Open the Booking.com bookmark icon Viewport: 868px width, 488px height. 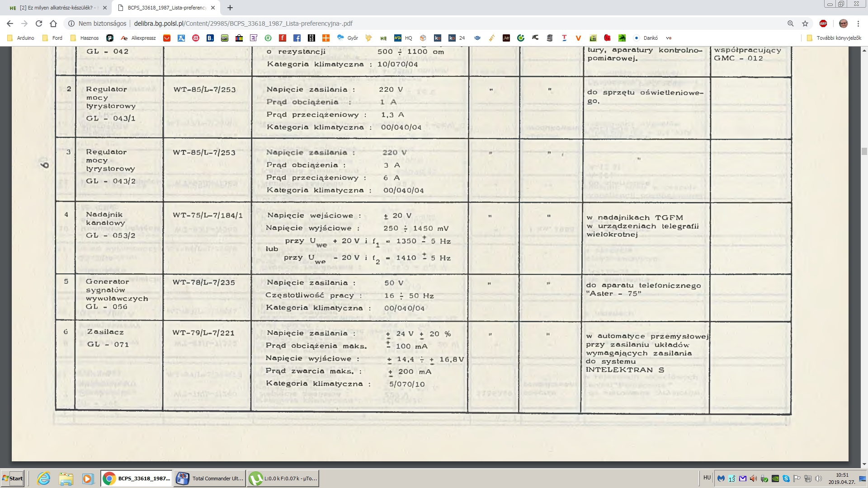pos(210,38)
